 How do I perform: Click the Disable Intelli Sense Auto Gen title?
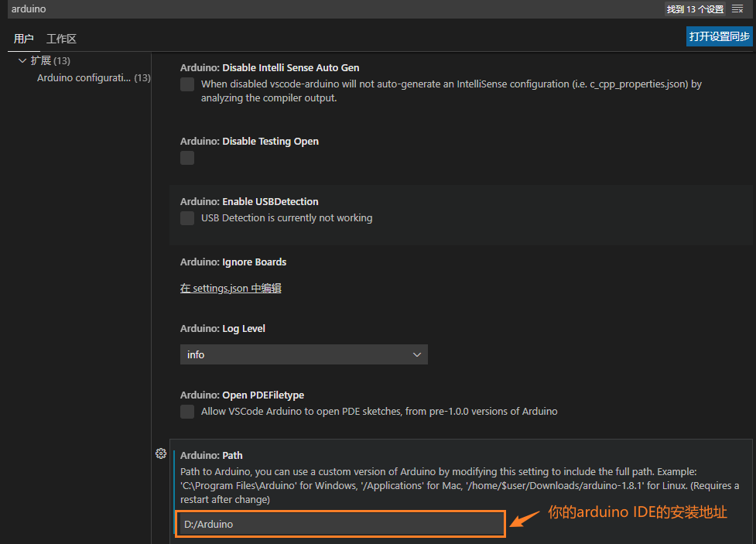[269, 68]
